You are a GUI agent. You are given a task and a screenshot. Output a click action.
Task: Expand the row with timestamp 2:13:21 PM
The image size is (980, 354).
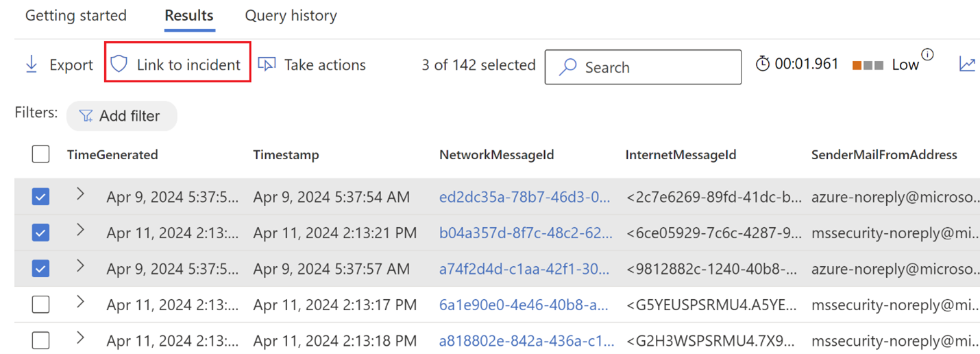click(80, 230)
